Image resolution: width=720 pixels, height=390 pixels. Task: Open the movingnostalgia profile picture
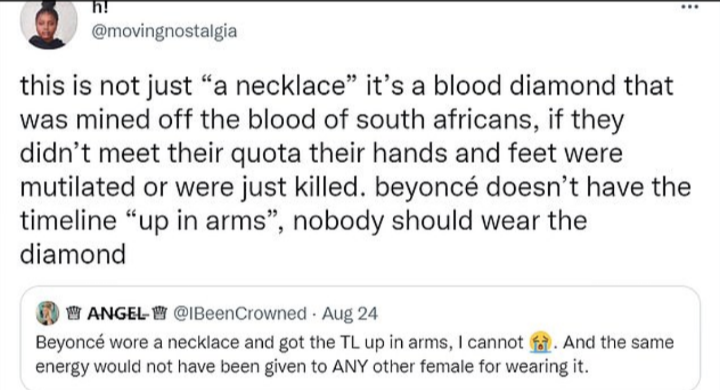click(49, 25)
